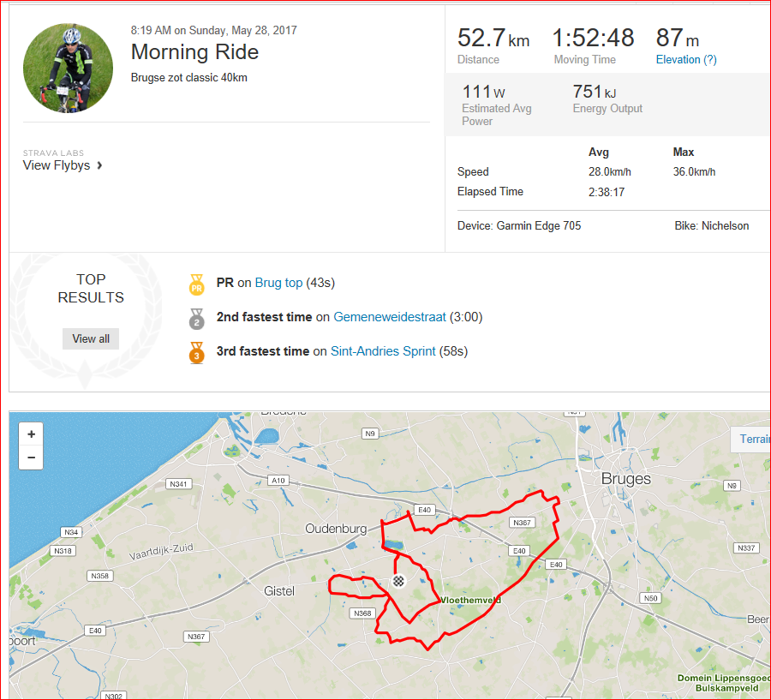Open the athlete profile photo
This screenshot has width=771, height=700.
click(68, 68)
